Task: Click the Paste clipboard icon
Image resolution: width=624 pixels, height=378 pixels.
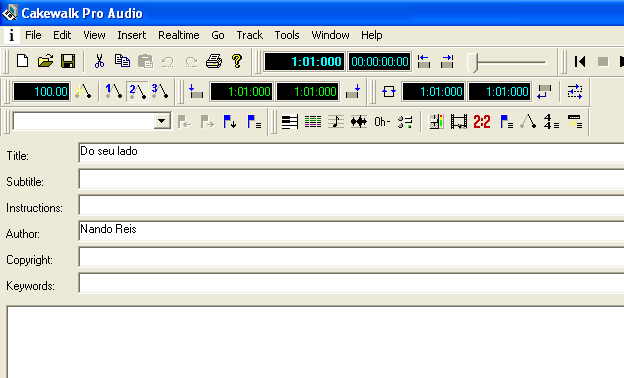Action: 145,61
